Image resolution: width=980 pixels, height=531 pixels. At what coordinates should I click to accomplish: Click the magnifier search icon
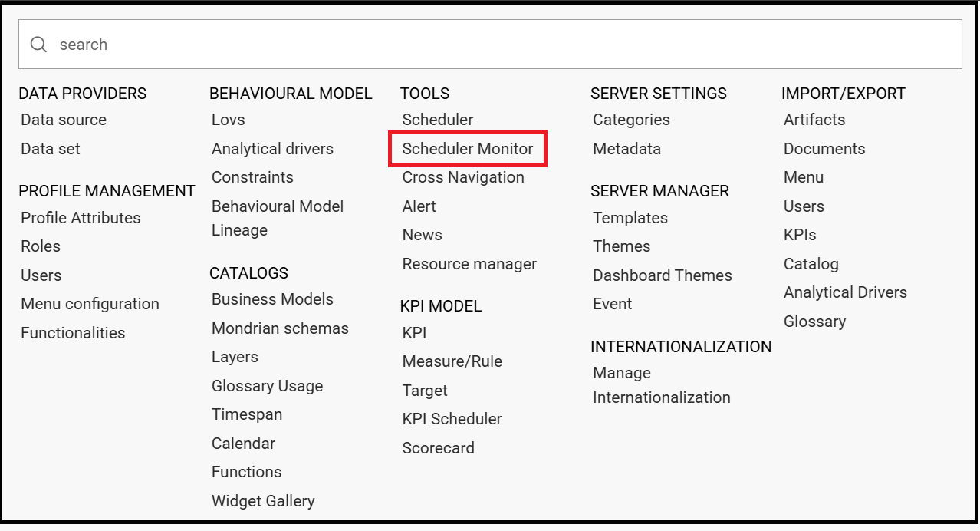(38, 45)
